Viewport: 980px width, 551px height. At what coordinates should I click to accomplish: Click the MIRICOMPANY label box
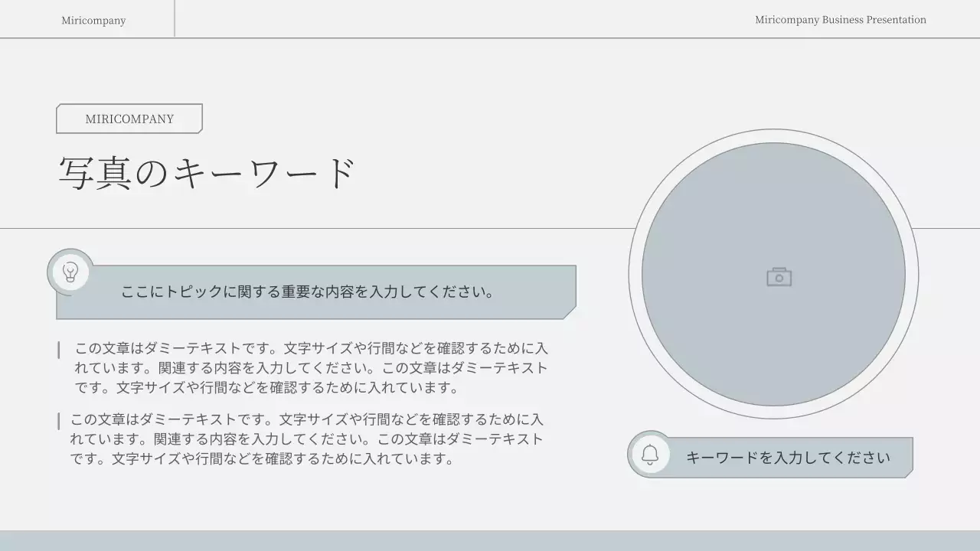(x=129, y=119)
